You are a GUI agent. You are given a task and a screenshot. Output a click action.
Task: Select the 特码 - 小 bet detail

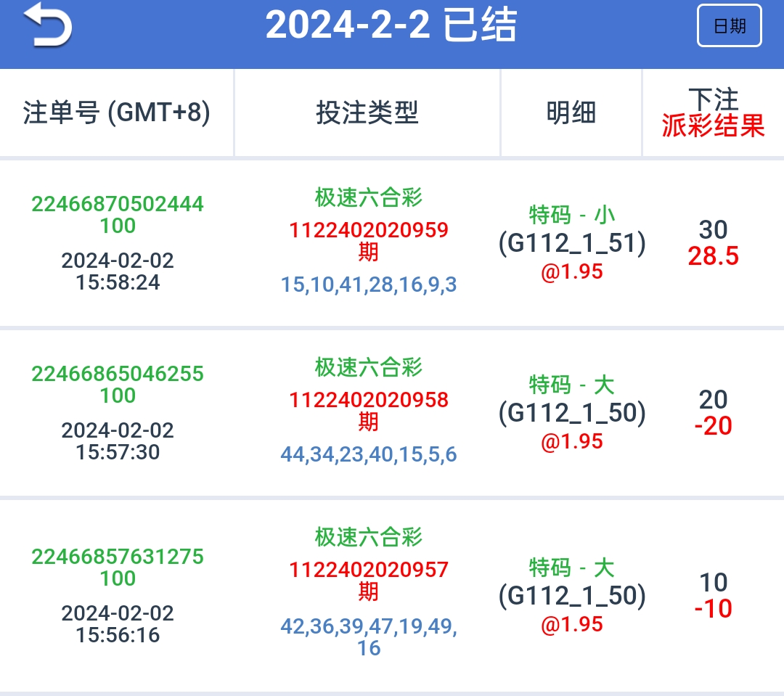coord(572,216)
